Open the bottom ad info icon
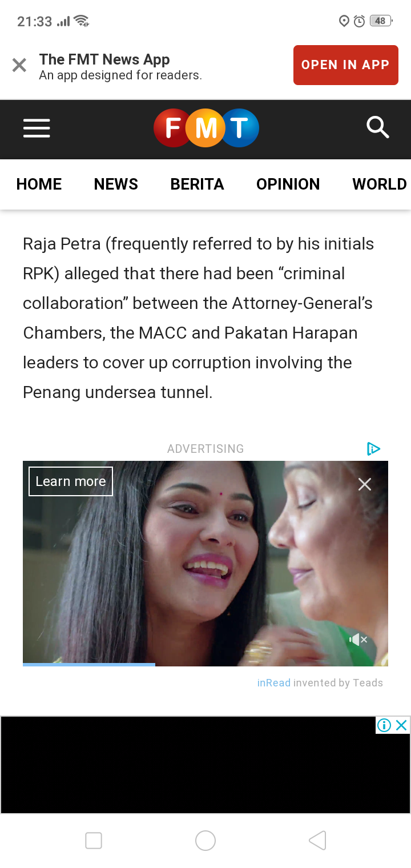 point(384,725)
